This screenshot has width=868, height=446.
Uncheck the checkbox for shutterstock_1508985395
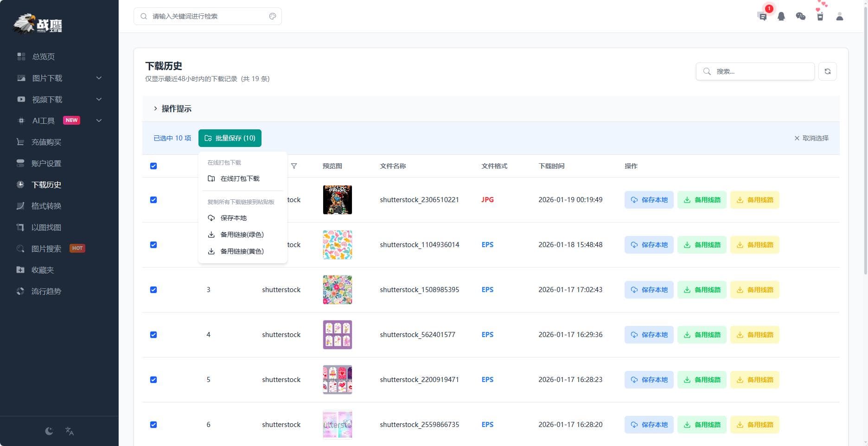[153, 289]
